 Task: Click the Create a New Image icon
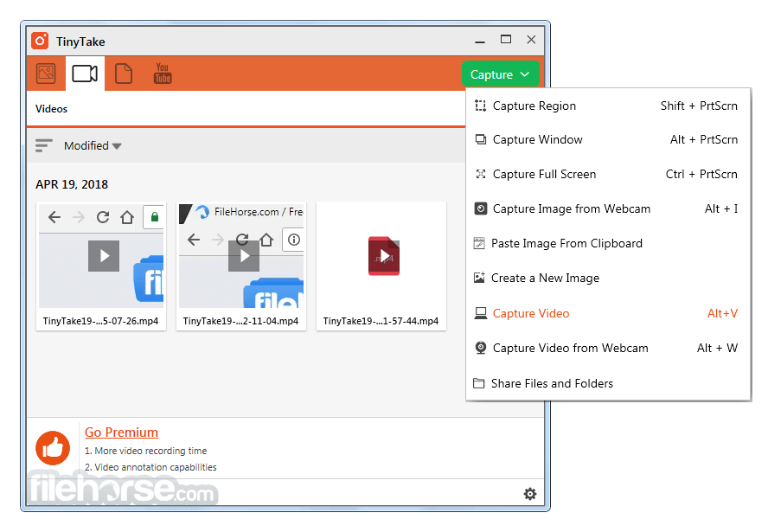coord(479,278)
